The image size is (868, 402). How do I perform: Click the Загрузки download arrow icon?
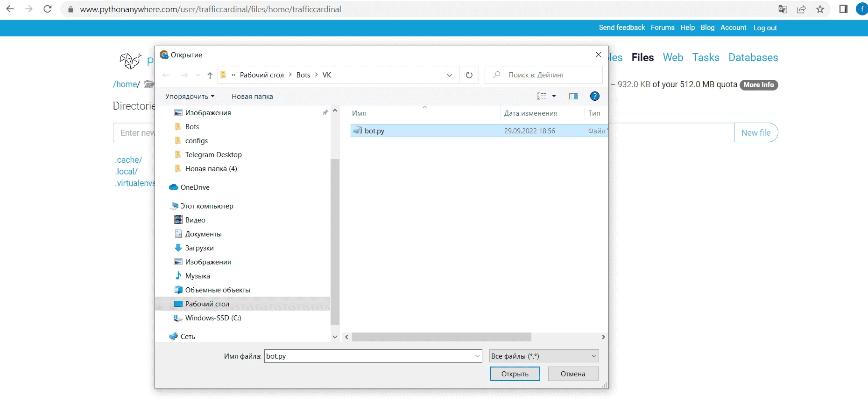(x=178, y=248)
